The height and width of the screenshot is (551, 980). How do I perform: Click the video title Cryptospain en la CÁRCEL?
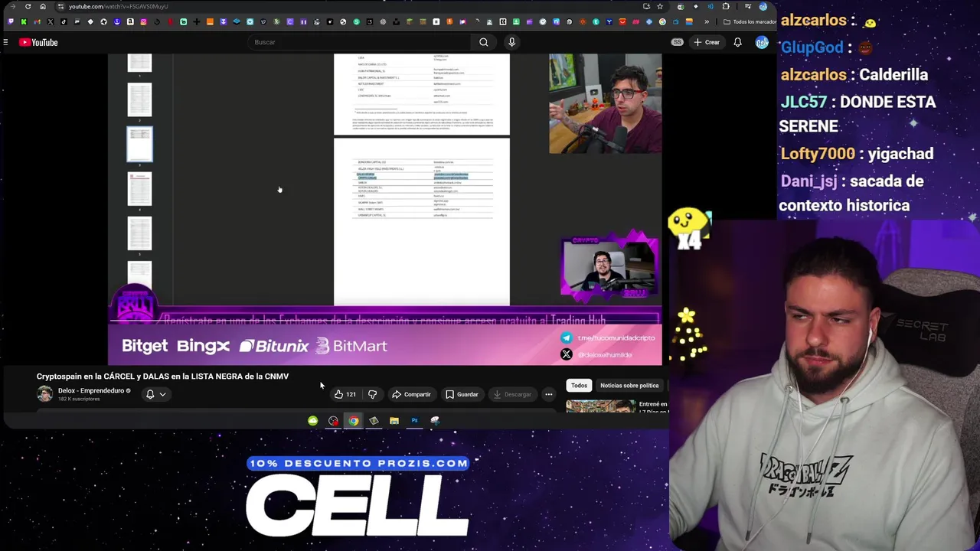pos(162,376)
